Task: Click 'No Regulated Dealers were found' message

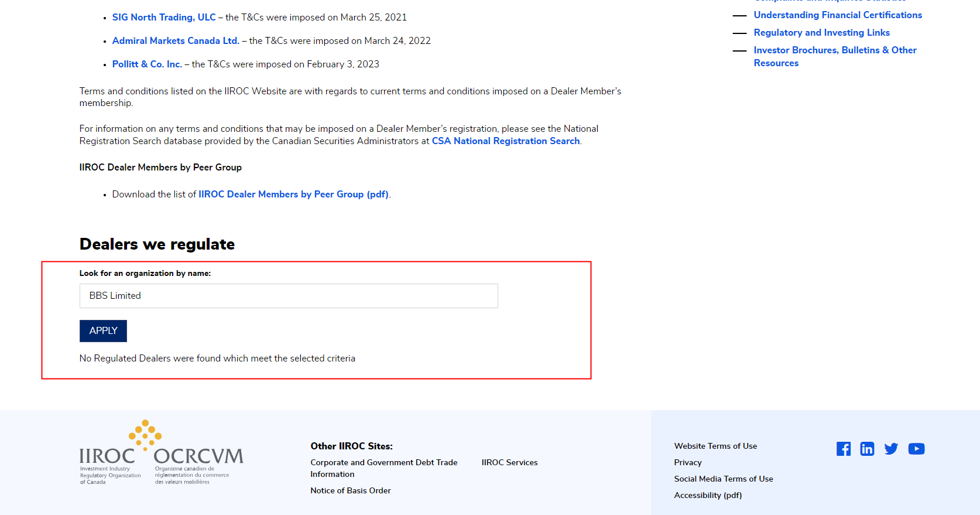Action: coord(217,359)
